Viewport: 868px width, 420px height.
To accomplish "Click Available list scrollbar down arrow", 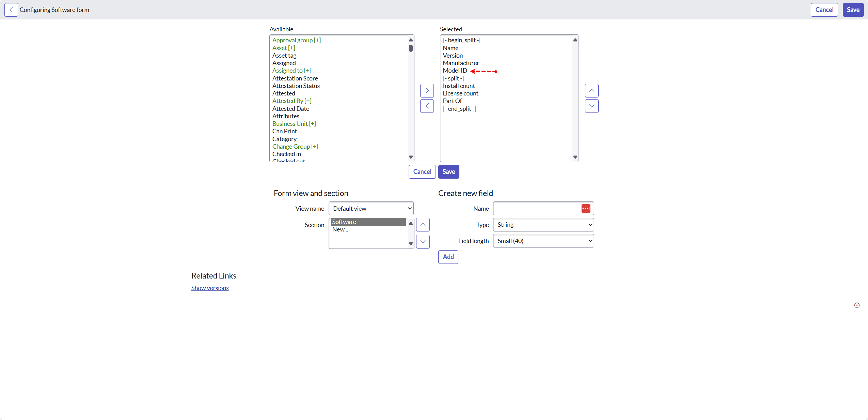I will tap(411, 157).
